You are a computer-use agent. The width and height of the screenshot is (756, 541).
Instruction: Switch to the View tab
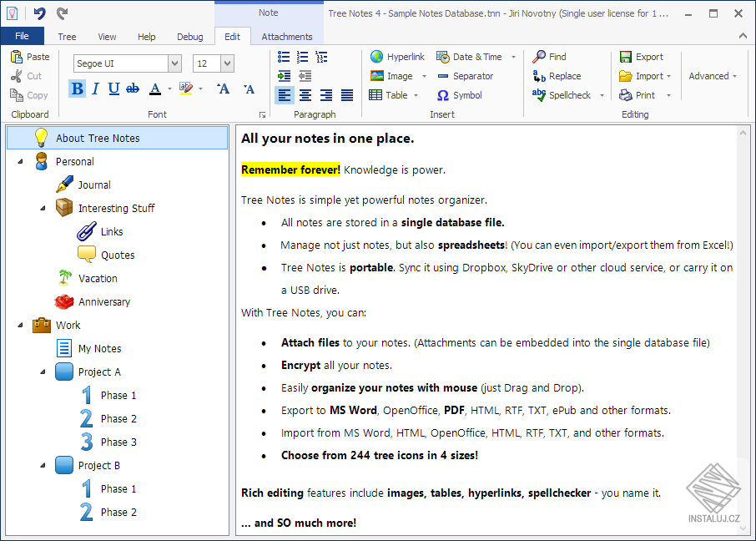click(x=107, y=37)
